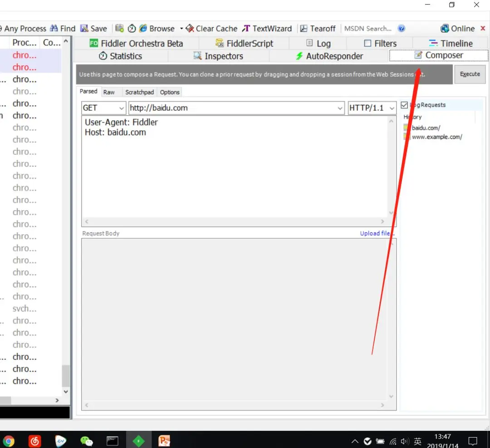Click the battery tray icon
Viewport: 490px width, 448px height.
(380, 442)
